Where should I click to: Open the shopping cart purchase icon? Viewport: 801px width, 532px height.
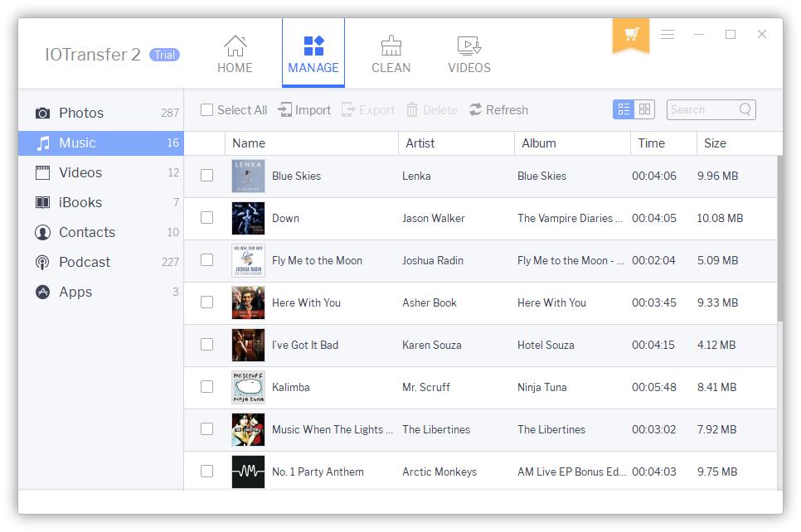tap(631, 34)
